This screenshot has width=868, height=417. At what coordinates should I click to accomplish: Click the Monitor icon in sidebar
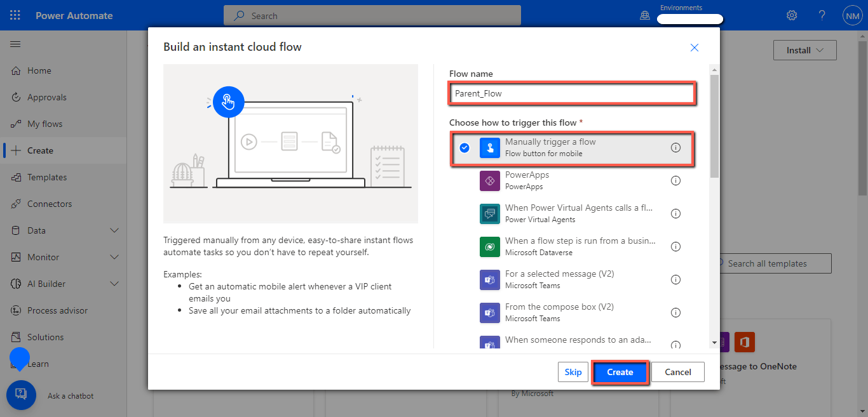pyautogui.click(x=16, y=257)
